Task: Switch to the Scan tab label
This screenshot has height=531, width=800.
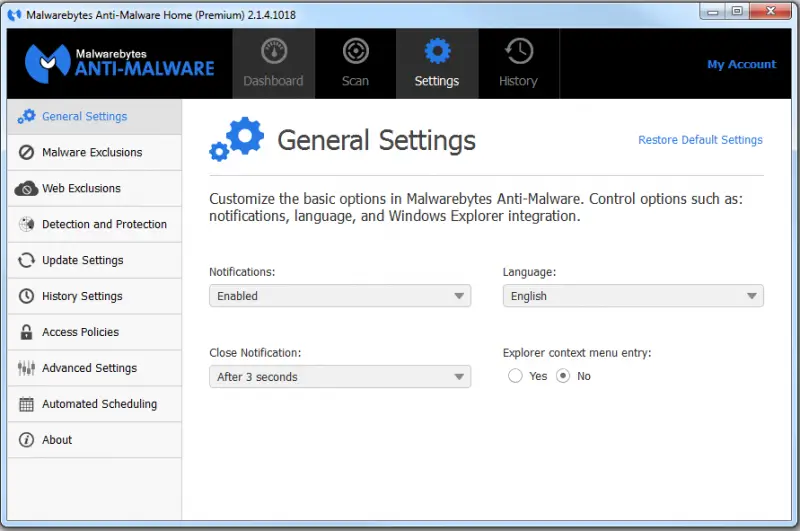Action: [x=355, y=81]
